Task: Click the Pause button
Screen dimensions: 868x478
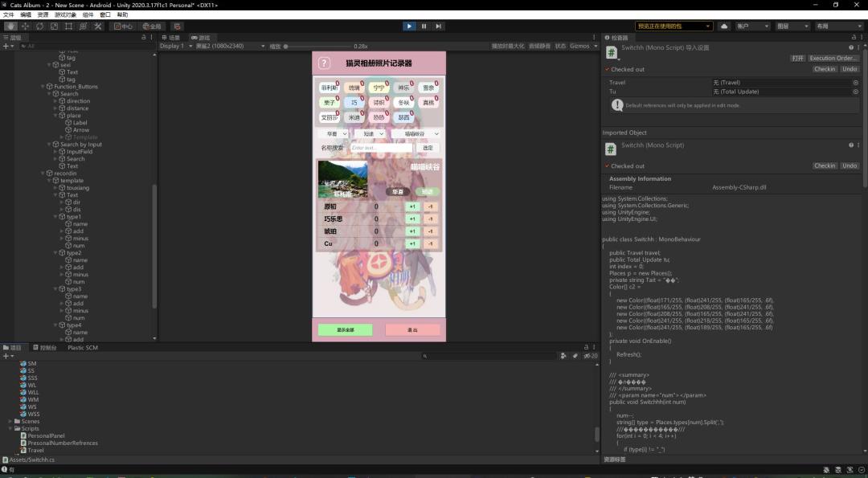Action: [x=424, y=26]
